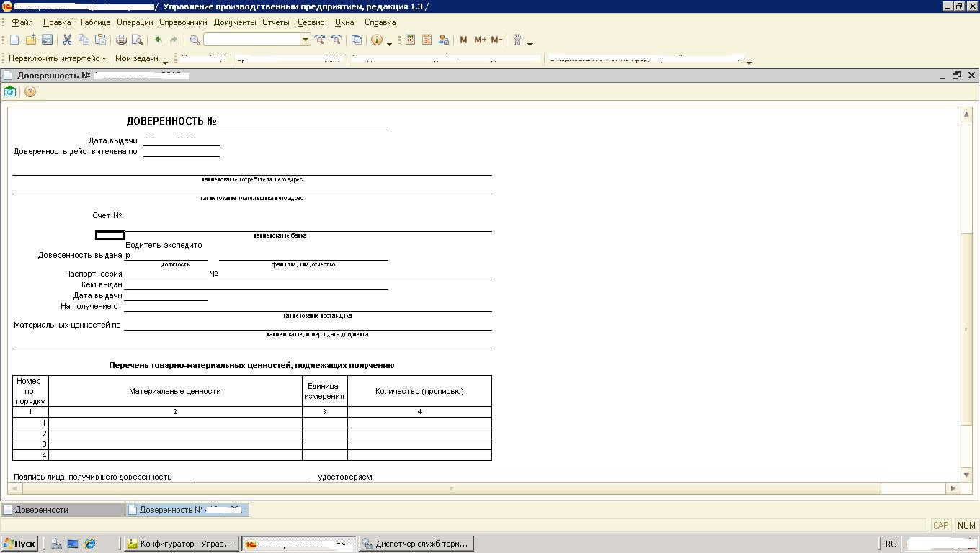Open the Окна menu
This screenshot has height=553, width=980.
pyautogui.click(x=344, y=22)
